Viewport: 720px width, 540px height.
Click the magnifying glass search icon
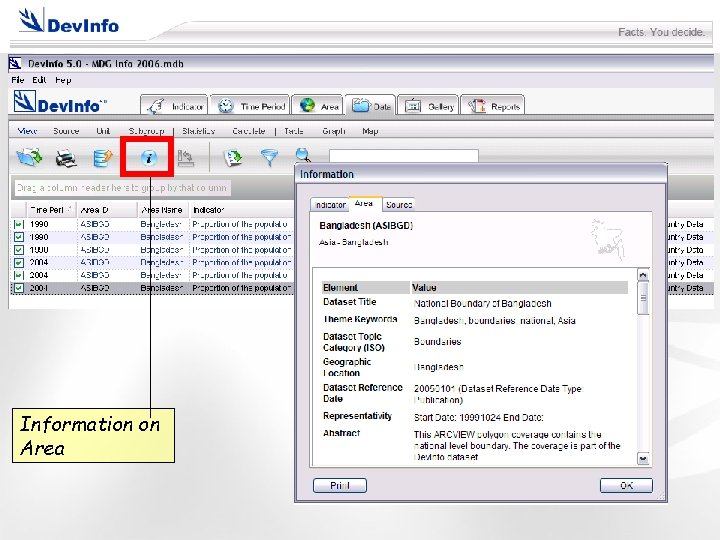(x=303, y=155)
